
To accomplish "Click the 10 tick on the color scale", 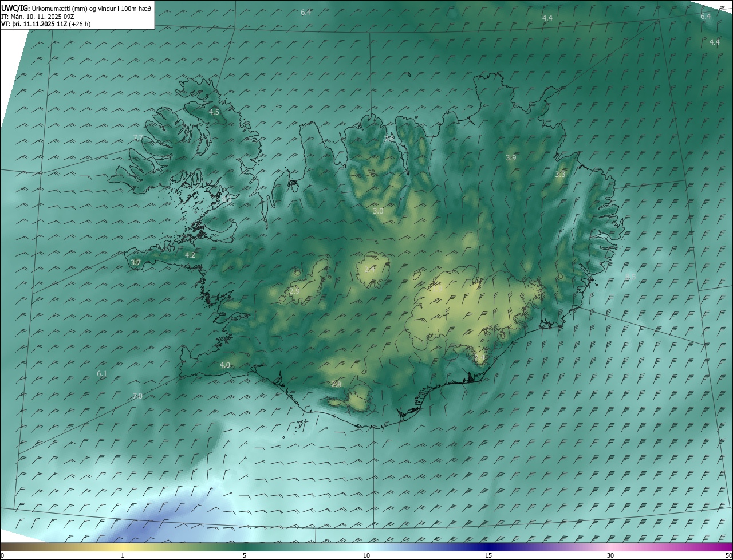I will point(366,555).
